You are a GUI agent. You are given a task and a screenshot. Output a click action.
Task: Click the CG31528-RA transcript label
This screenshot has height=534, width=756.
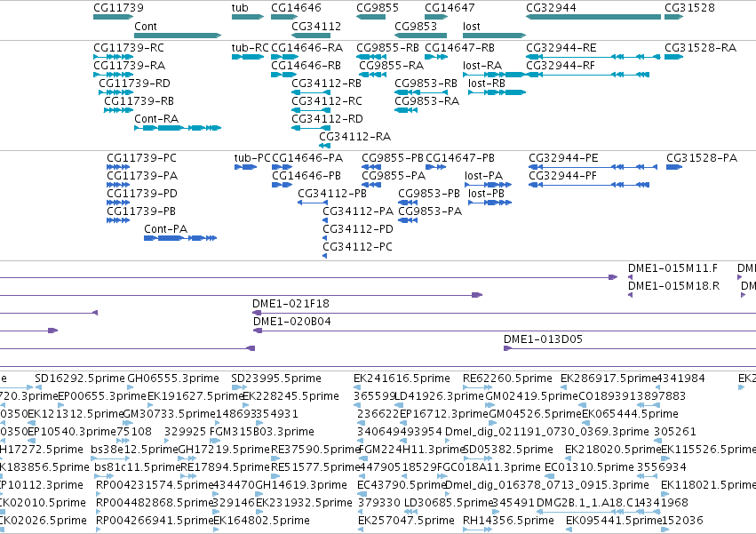point(701,48)
